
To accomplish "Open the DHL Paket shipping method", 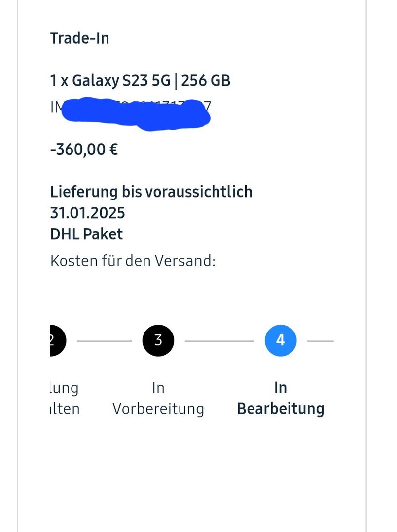I will coord(86,234).
